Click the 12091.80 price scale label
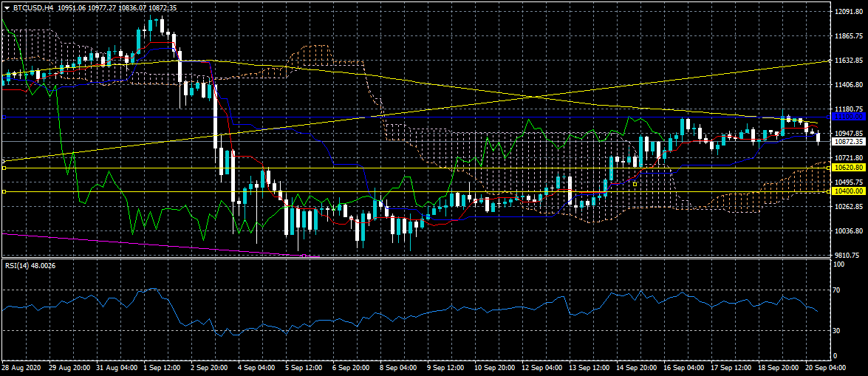 coord(848,11)
